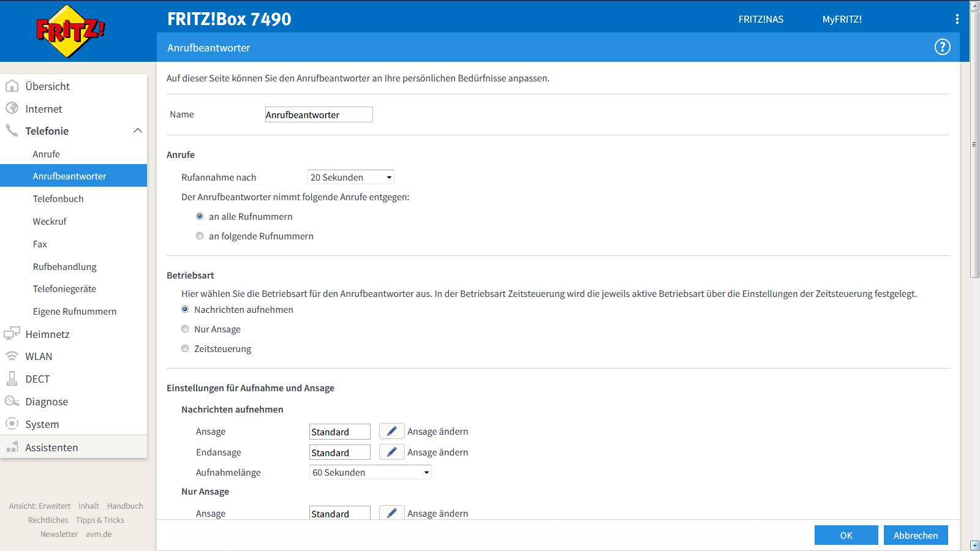
Task: Click Ansage field under Nachrichten aufnehmen
Action: pyautogui.click(x=340, y=432)
